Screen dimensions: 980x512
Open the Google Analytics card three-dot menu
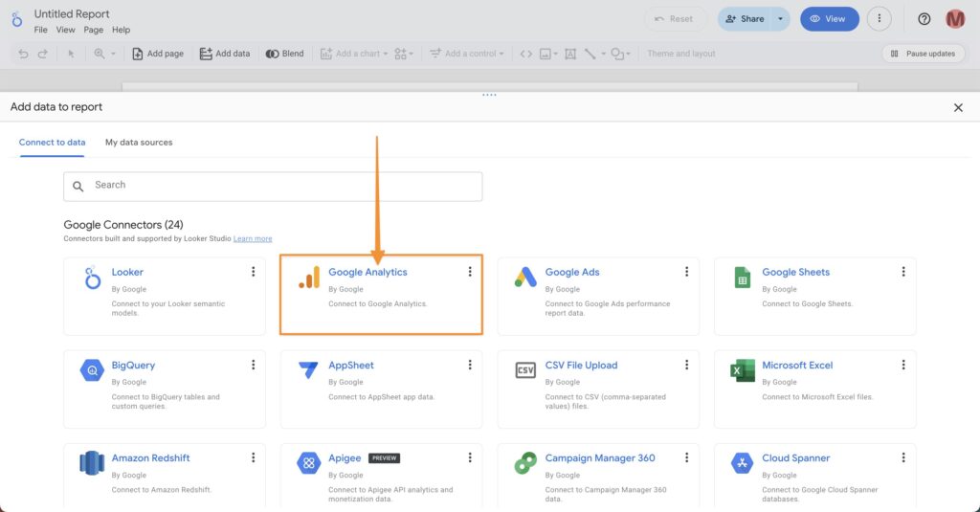click(x=470, y=272)
